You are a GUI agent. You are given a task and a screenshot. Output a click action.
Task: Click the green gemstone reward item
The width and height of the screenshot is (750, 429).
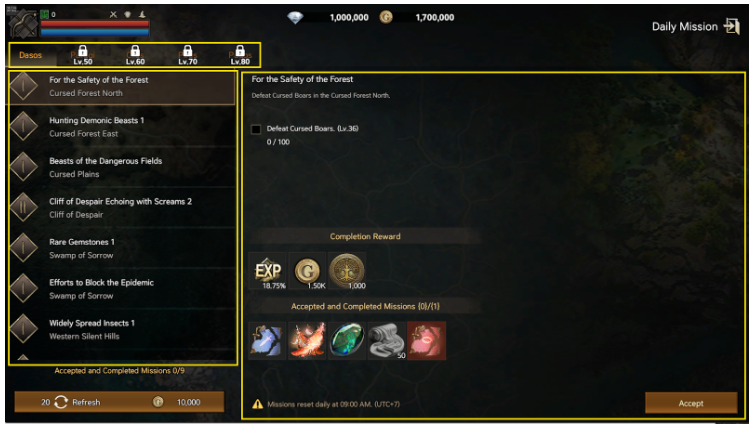tap(347, 341)
